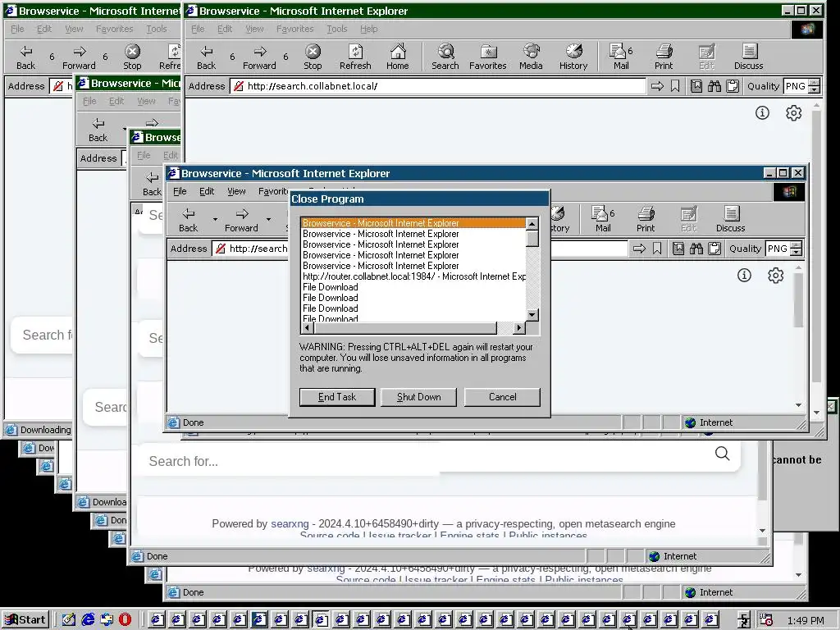Select the highlighted first Browservice task entry
The width and height of the screenshot is (840, 630).
[413, 223]
